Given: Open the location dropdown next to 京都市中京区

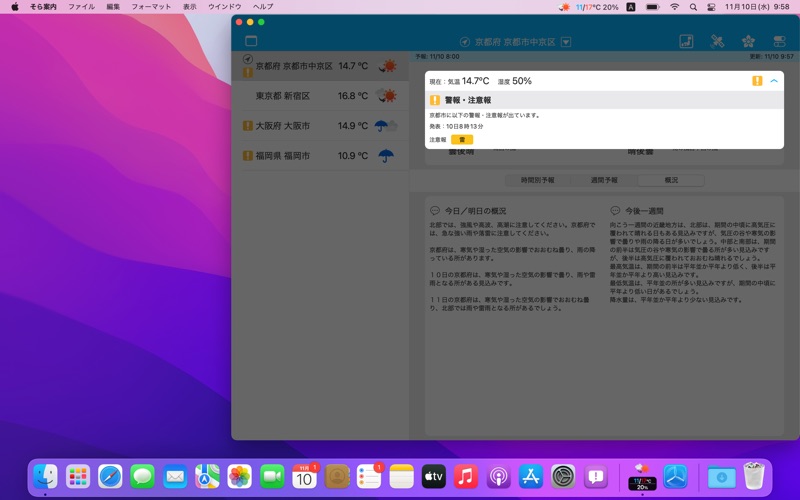Looking at the screenshot, I should click(566, 42).
